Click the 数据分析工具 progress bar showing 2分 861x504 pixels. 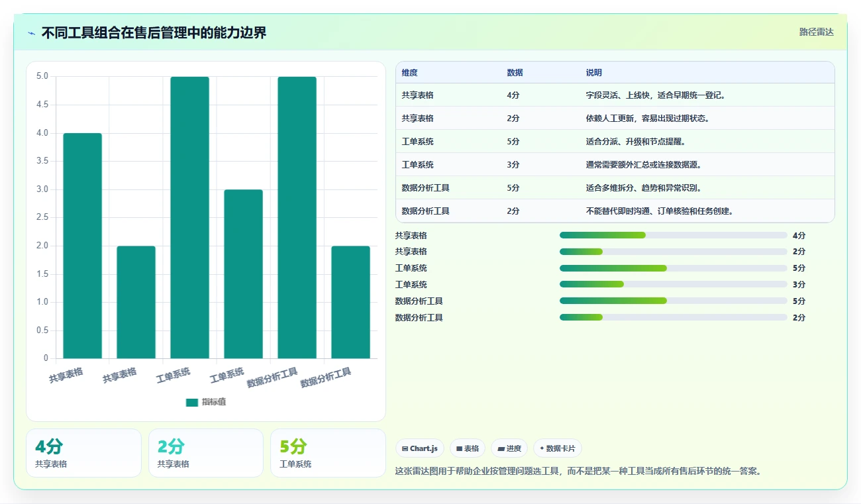click(673, 318)
